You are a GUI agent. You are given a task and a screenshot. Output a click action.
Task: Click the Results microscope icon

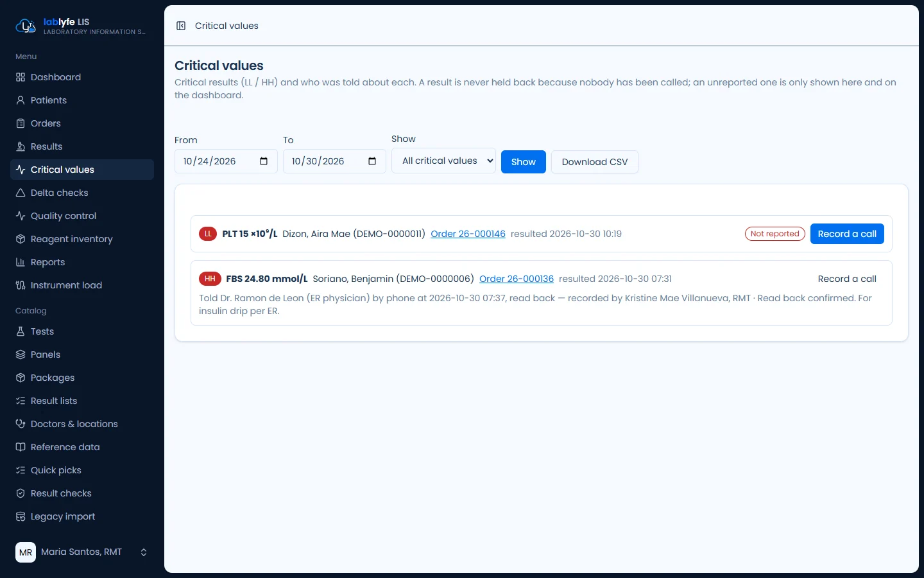[x=21, y=146]
